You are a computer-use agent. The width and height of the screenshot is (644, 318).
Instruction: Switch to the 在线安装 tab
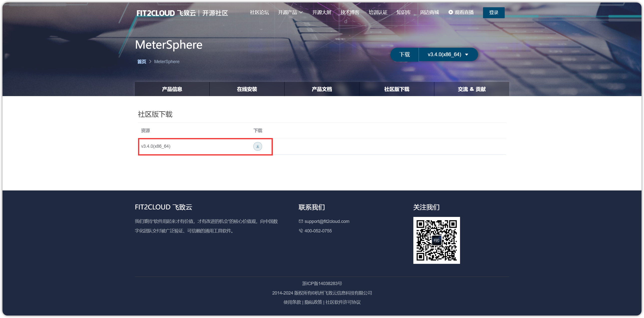point(247,89)
